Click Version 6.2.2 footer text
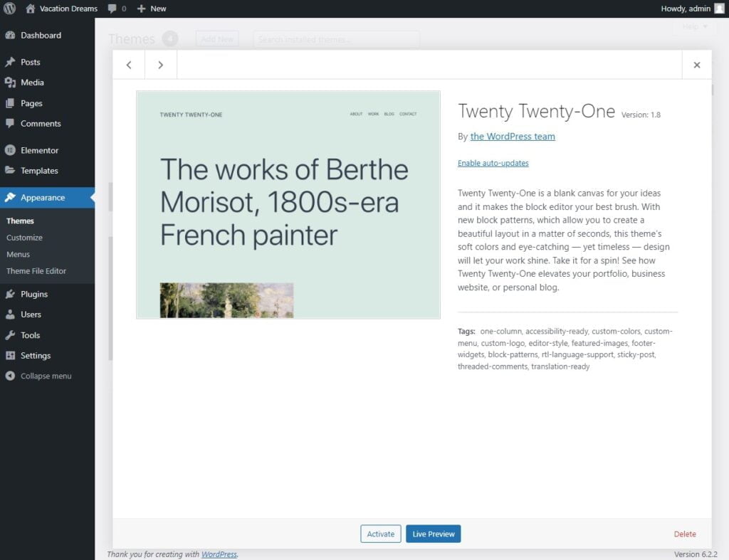Viewport: 729px width, 560px height. click(x=696, y=554)
